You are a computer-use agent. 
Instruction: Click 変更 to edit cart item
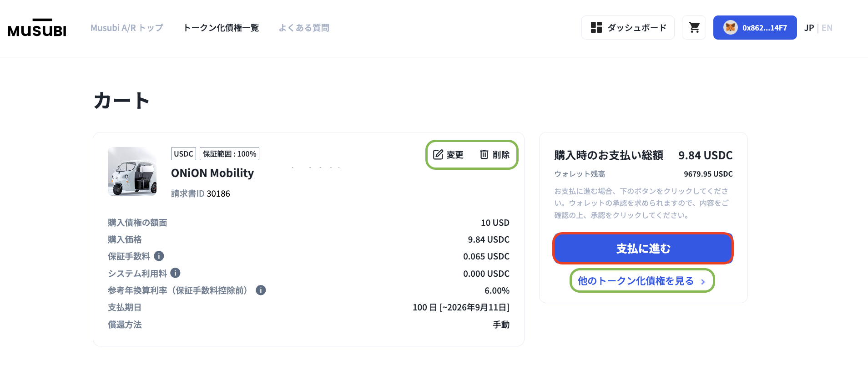448,155
